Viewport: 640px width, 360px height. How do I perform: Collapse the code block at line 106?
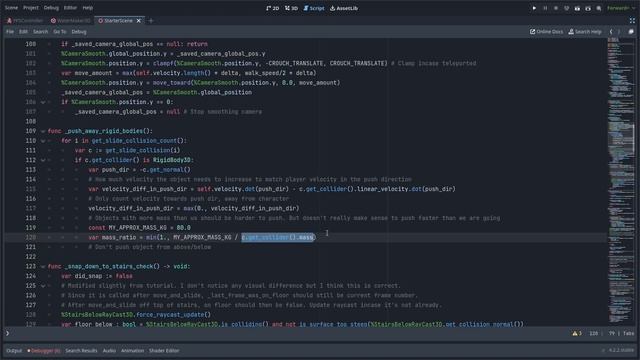coord(43,102)
